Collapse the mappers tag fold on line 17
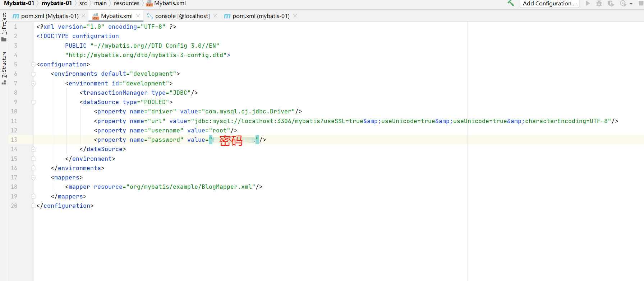This screenshot has width=644, height=281. (x=33, y=177)
